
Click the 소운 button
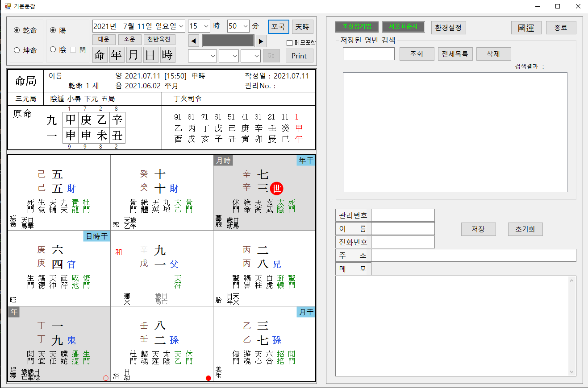[x=130, y=39]
